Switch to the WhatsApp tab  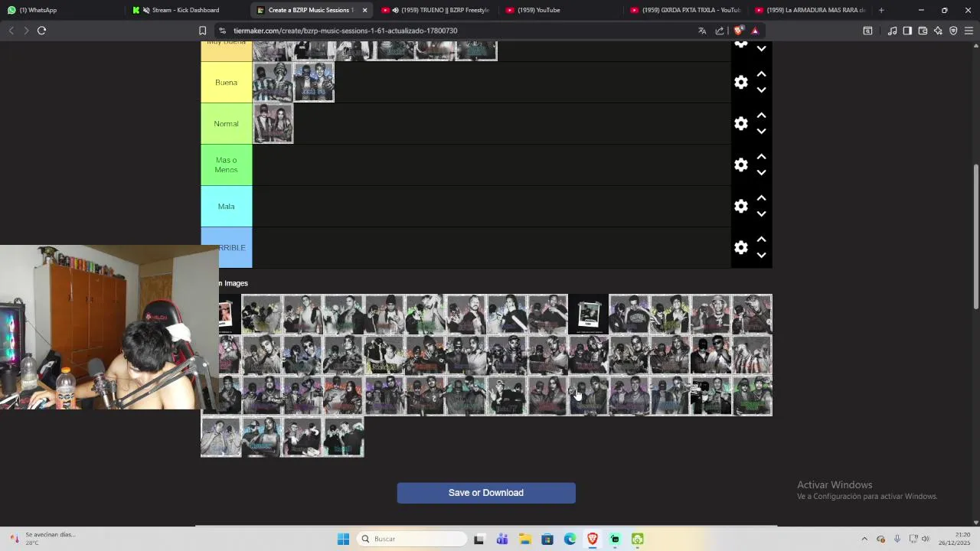(x=61, y=10)
